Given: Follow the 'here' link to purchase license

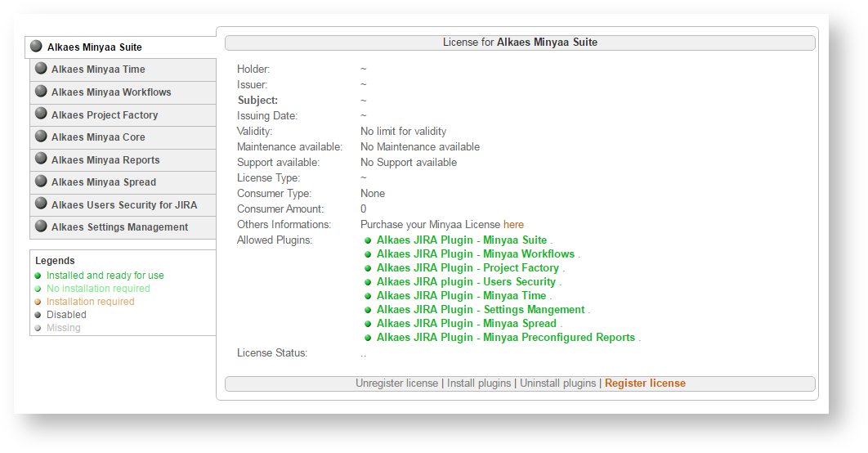Looking at the screenshot, I should click(513, 225).
